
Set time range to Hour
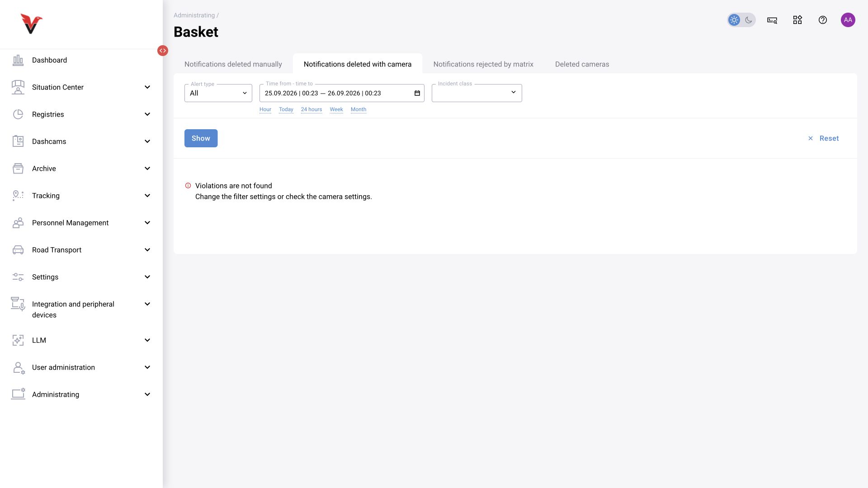pos(265,109)
